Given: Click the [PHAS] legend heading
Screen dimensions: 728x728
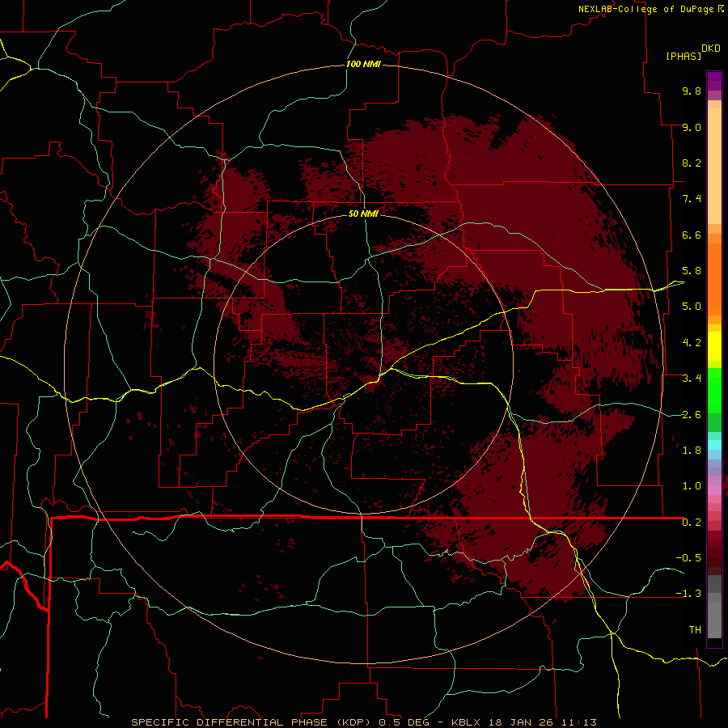Looking at the screenshot, I should 684,56.
